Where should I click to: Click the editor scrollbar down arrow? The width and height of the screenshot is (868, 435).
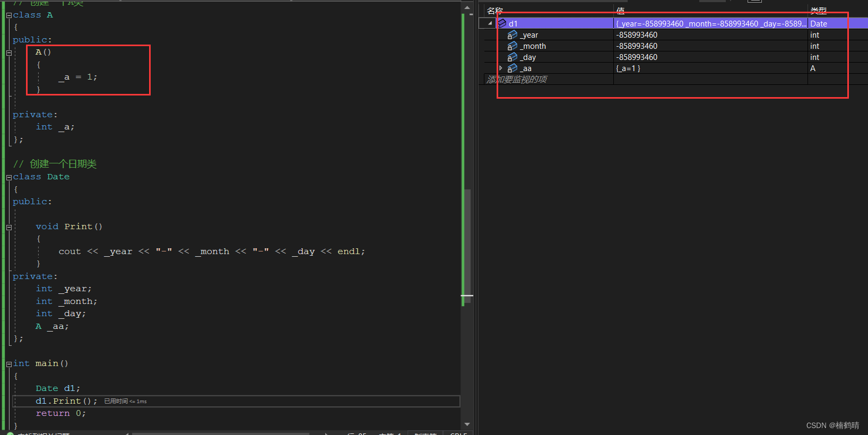tap(467, 424)
